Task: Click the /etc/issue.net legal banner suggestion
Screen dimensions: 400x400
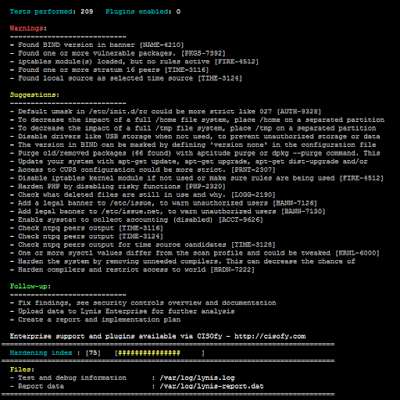Action: 168,211
